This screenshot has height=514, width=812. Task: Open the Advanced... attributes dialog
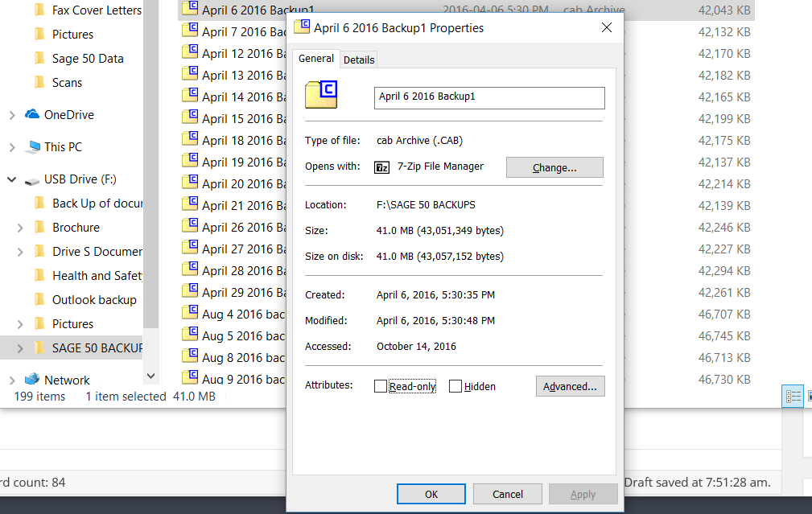[x=570, y=386]
